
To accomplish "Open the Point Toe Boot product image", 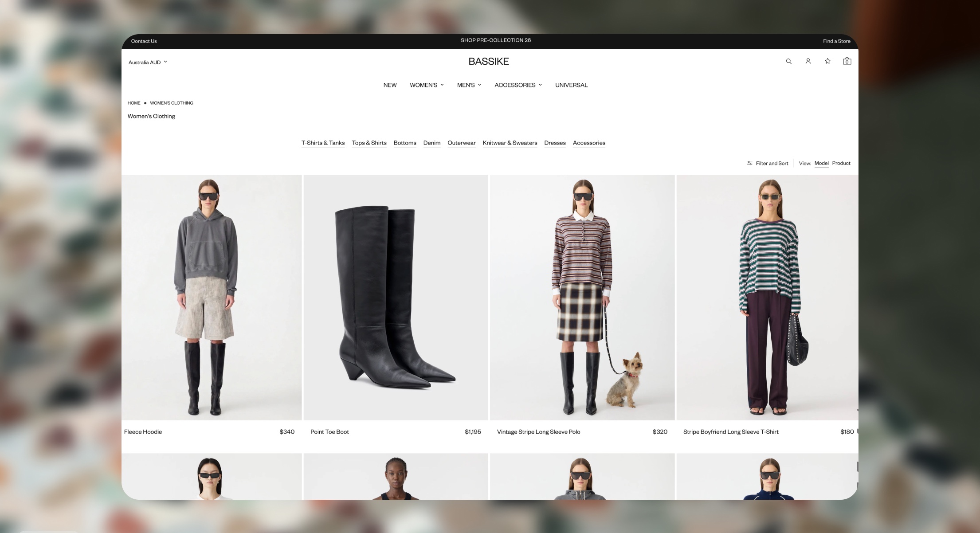I will (x=396, y=297).
